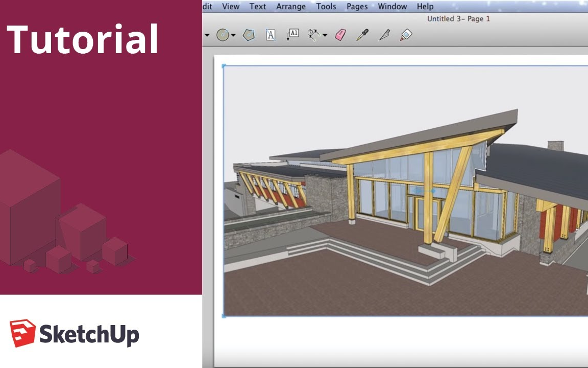Activate the Join tool
Viewport: 588px width, 368px height.
(x=405, y=35)
